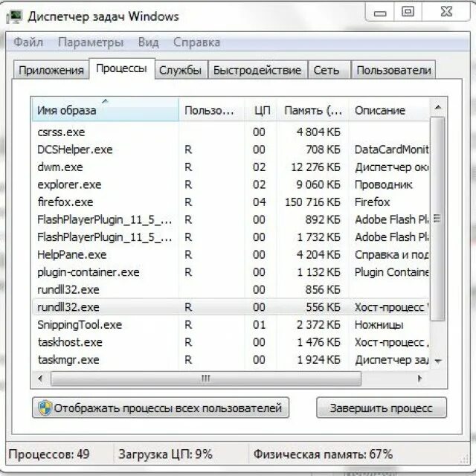The image size is (476, 476).
Task: Sort by ЦП column header
Action: click(x=261, y=110)
